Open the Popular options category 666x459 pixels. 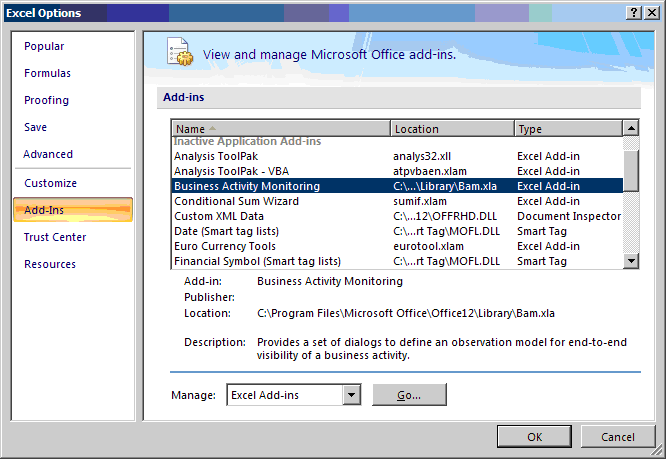pyautogui.click(x=44, y=46)
